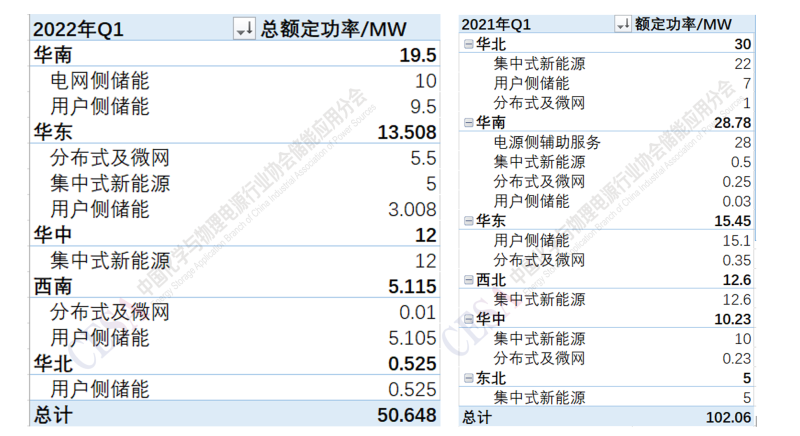Collapse the 华东 group in 2021 table
The image size is (800, 436).
(x=468, y=221)
